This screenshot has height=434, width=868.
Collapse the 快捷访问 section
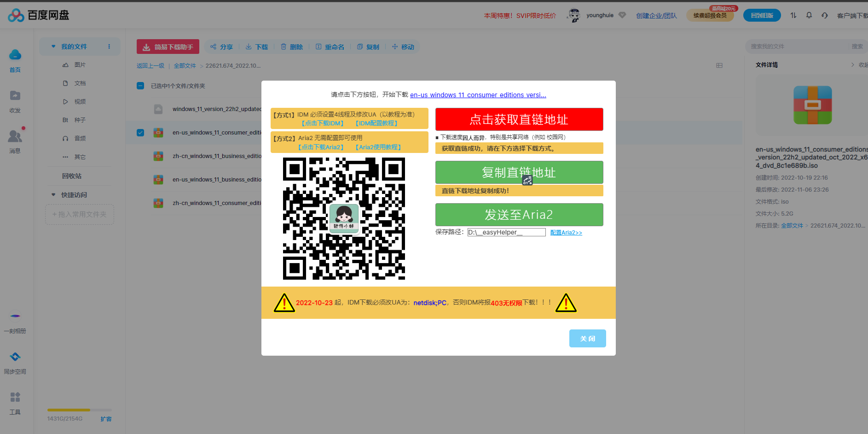(x=53, y=195)
